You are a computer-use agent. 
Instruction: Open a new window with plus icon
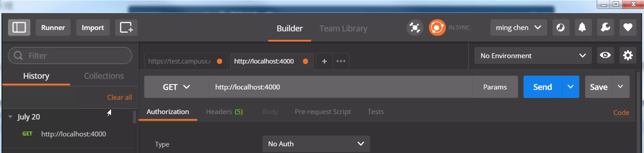click(126, 28)
